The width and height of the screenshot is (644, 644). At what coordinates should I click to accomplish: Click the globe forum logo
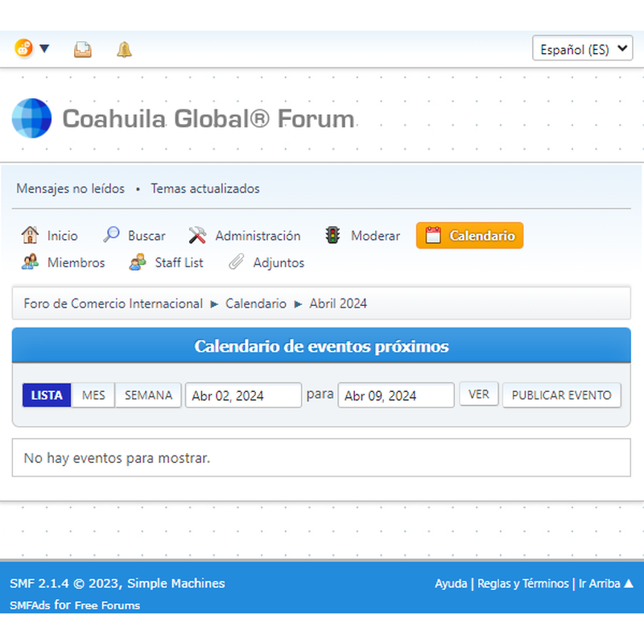pyautogui.click(x=31, y=118)
